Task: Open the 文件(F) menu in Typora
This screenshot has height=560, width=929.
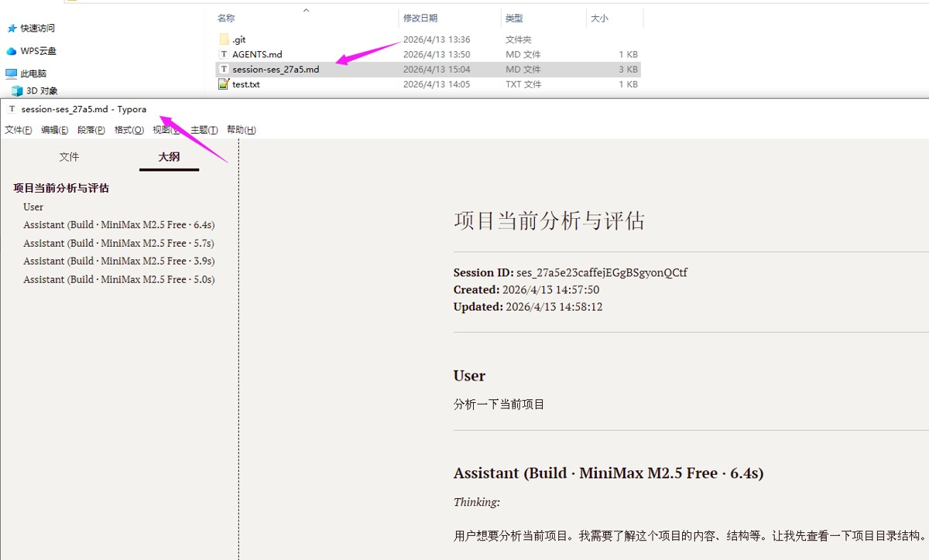Action: (x=19, y=130)
